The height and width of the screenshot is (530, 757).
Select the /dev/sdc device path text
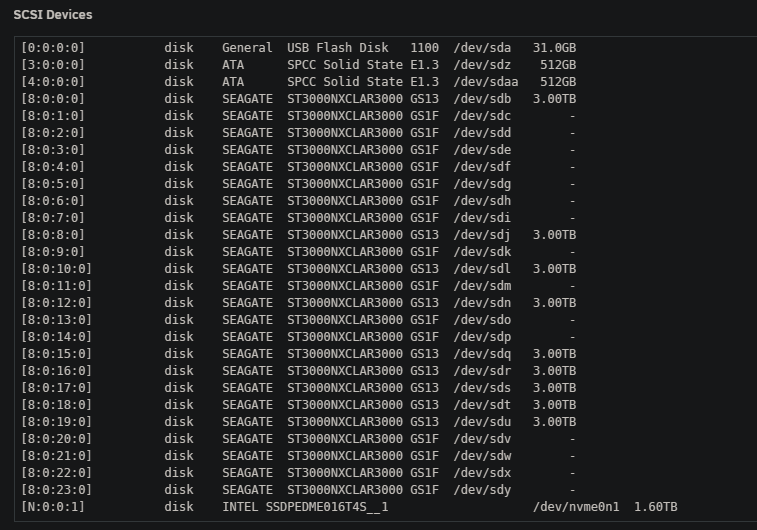pyautogui.click(x=482, y=116)
